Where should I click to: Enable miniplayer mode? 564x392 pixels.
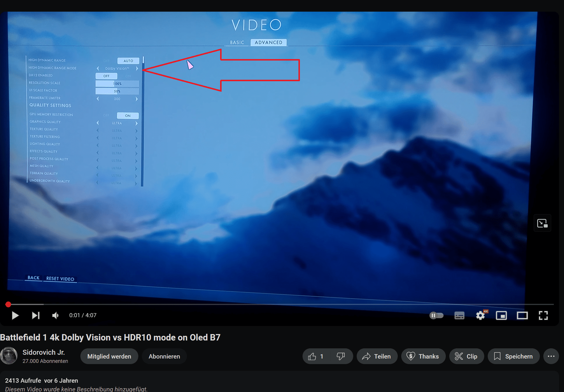coord(501,315)
